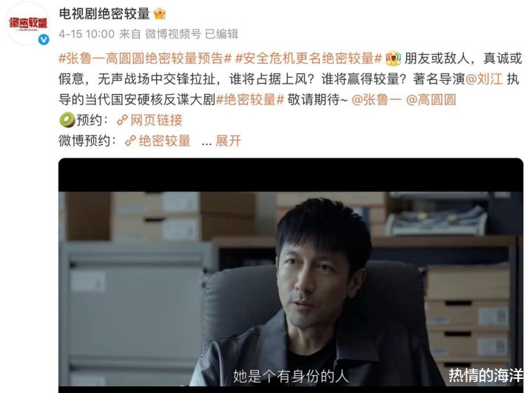
Task: Visit the @高圆圆 mention profile
Action: point(431,100)
